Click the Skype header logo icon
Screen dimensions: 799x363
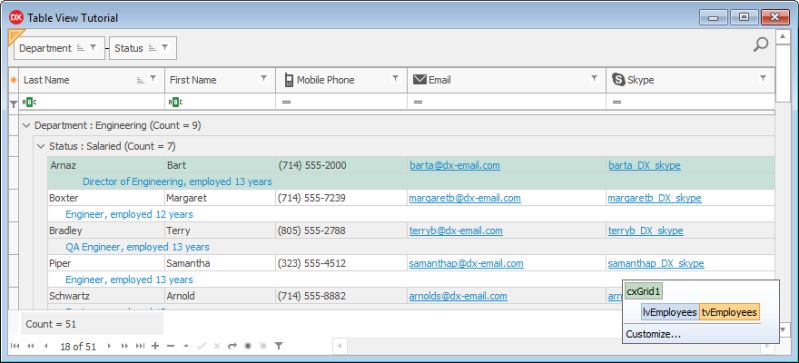pyautogui.click(x=619, y=80)
